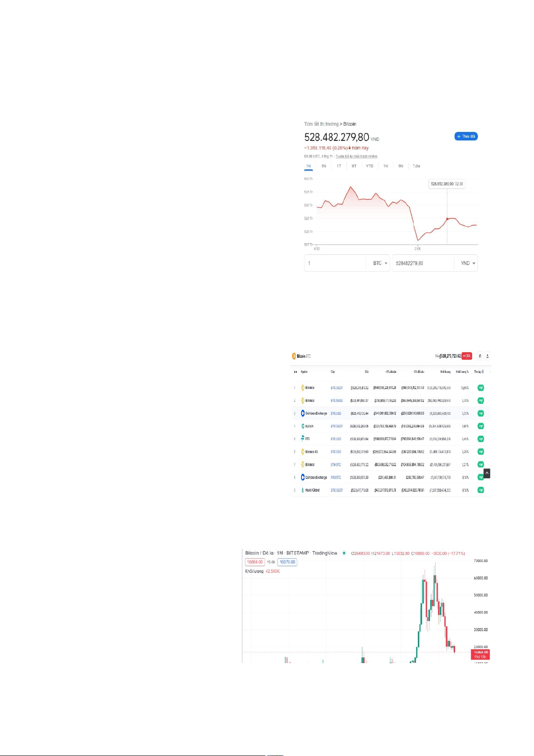Click the BTC amount input field showing 1
Viewport: 534px width, 756px height.
pyautogui.click(x=335, y=263)
